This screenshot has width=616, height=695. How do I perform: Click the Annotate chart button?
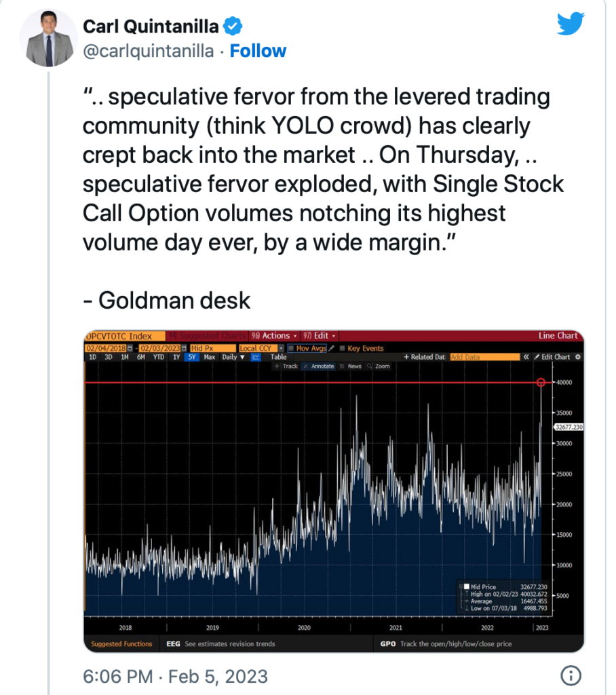[x=319, y=366]
